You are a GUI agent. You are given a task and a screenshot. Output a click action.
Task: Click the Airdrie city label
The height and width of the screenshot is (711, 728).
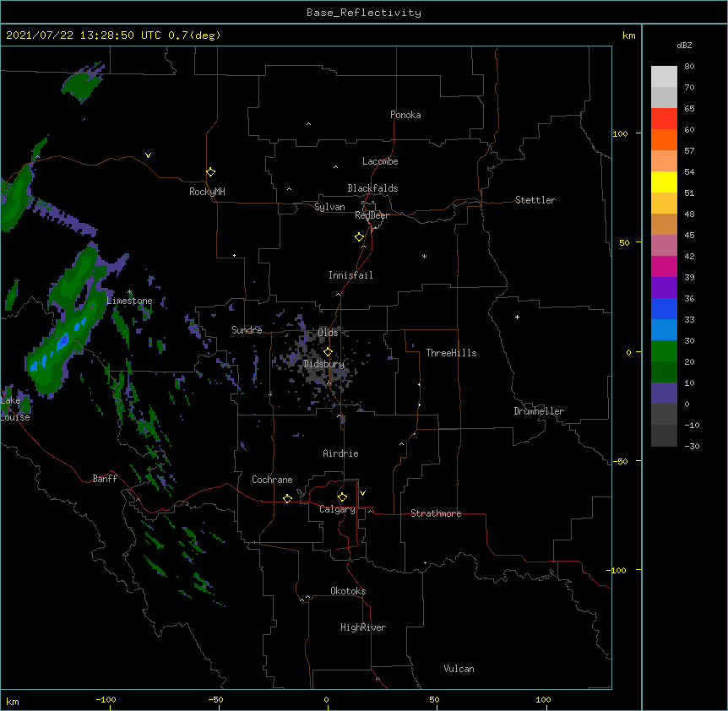341,453
